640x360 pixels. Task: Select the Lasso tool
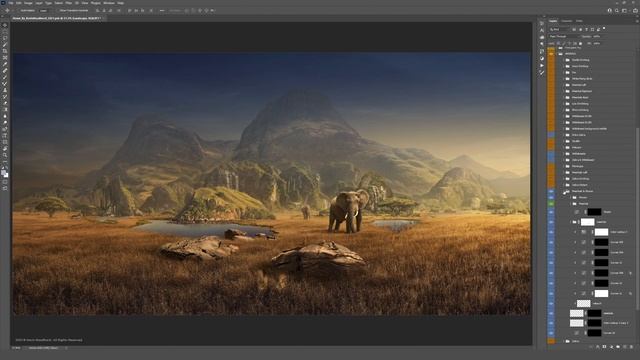[x=5, y=38]
